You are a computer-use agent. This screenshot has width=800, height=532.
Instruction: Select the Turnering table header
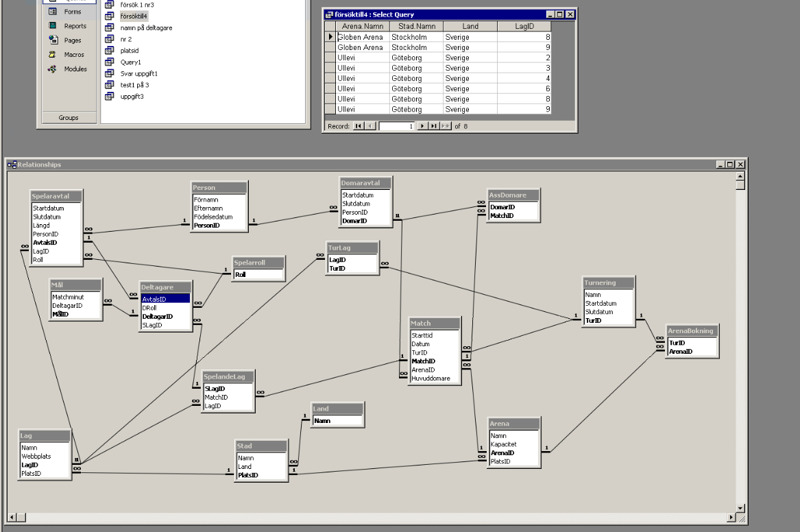coord(609,282)
